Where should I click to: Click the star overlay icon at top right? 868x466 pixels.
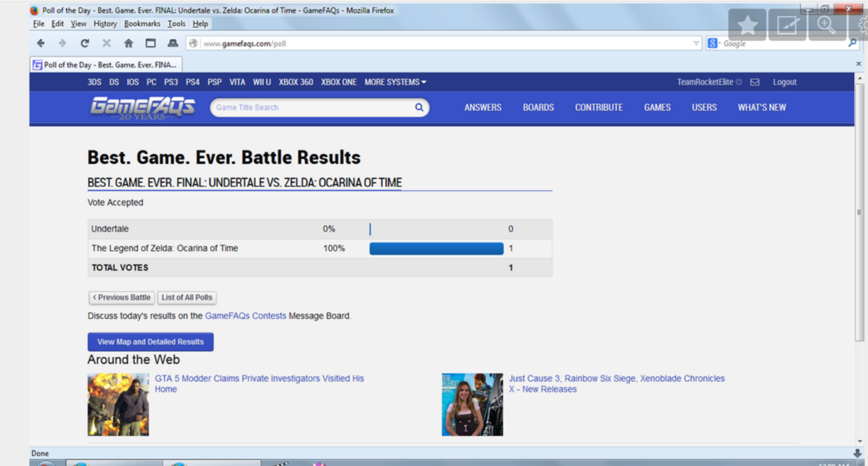(x=747, y=25)
